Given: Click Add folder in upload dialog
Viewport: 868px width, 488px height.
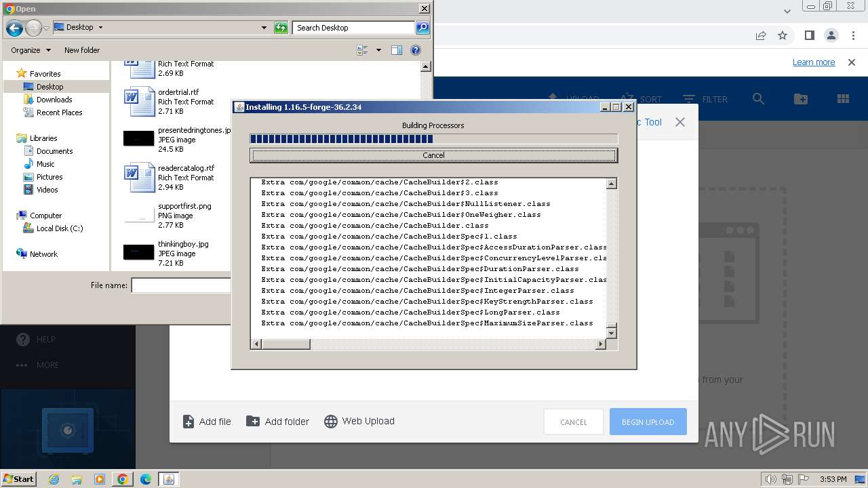Looking at the screenshot, I should click(277, 422).
